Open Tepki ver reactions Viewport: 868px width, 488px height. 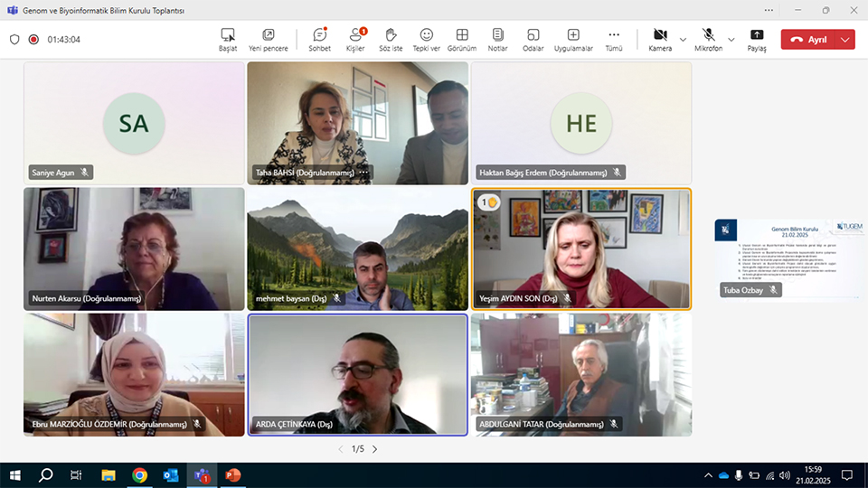(x=427, y=39)
